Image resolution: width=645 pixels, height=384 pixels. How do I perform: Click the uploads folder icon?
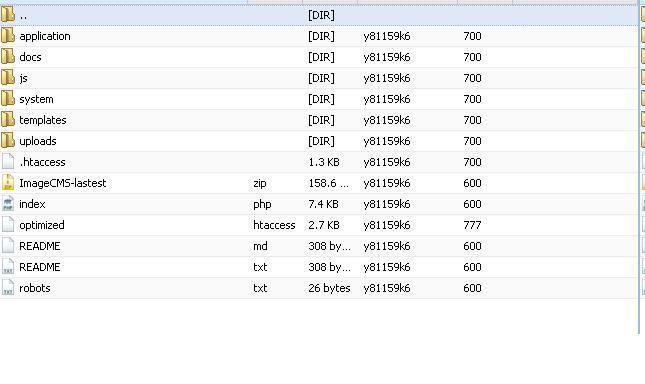pyautogui.click(x=8, y=141)
